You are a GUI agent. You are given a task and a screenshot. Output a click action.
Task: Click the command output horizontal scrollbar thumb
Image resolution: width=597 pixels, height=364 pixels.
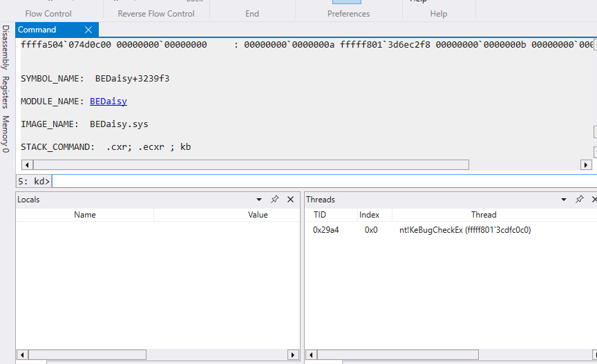[x=252, y=165]
